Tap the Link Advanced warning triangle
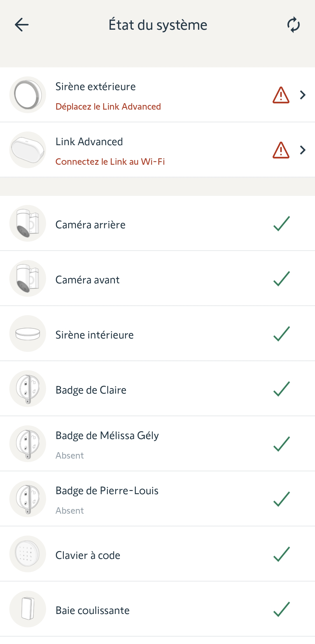315x644 pixels. (281, 150)
